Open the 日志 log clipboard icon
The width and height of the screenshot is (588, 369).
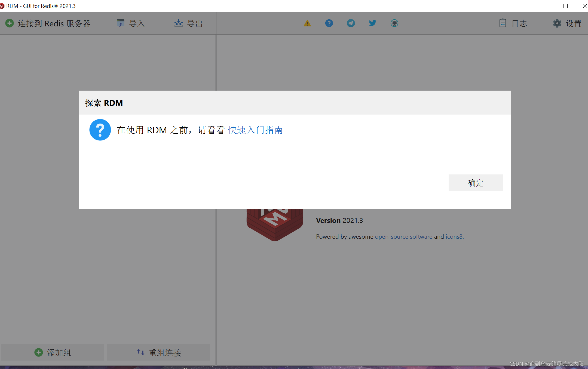(x=503, y=23)
